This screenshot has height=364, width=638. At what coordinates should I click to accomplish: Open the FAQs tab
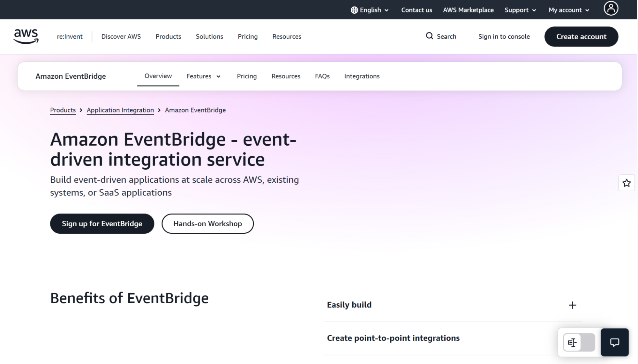pos(322,76)
